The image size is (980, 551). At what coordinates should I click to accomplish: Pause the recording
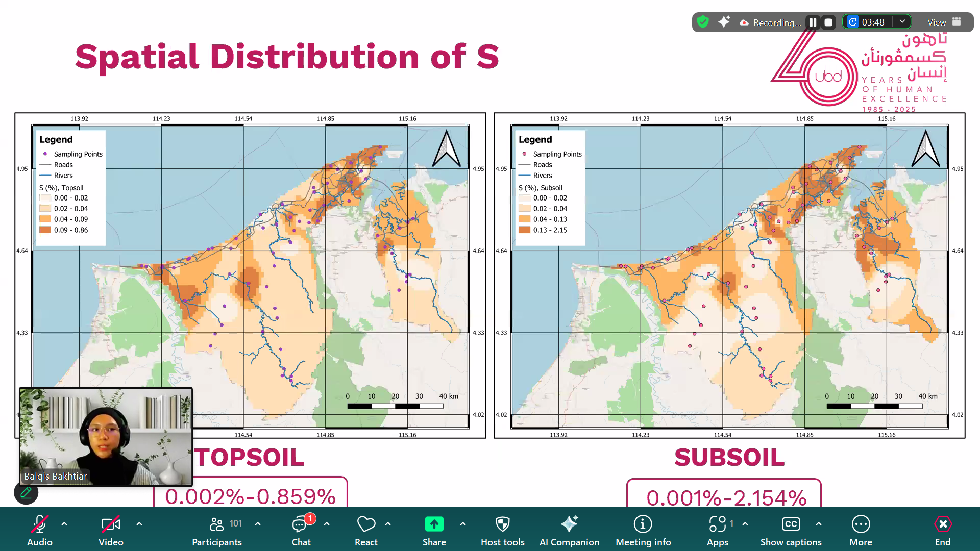[x=813, y=22]
